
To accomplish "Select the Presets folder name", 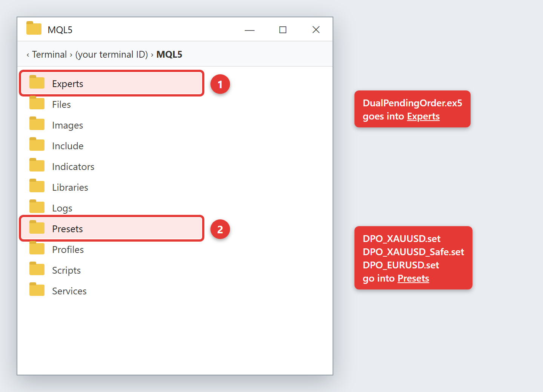I will (x=67, y=229).
